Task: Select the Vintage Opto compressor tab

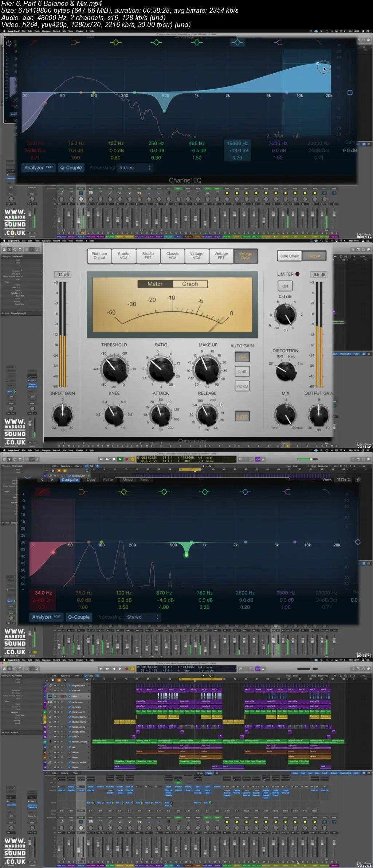Action: [x=246, y=256]
